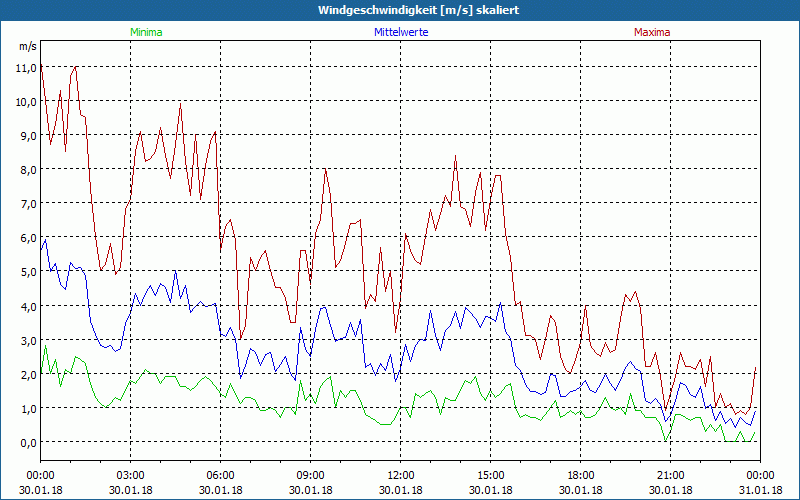Click the 15:00 time axis label

pyautogui.click(x=491, y=476)
